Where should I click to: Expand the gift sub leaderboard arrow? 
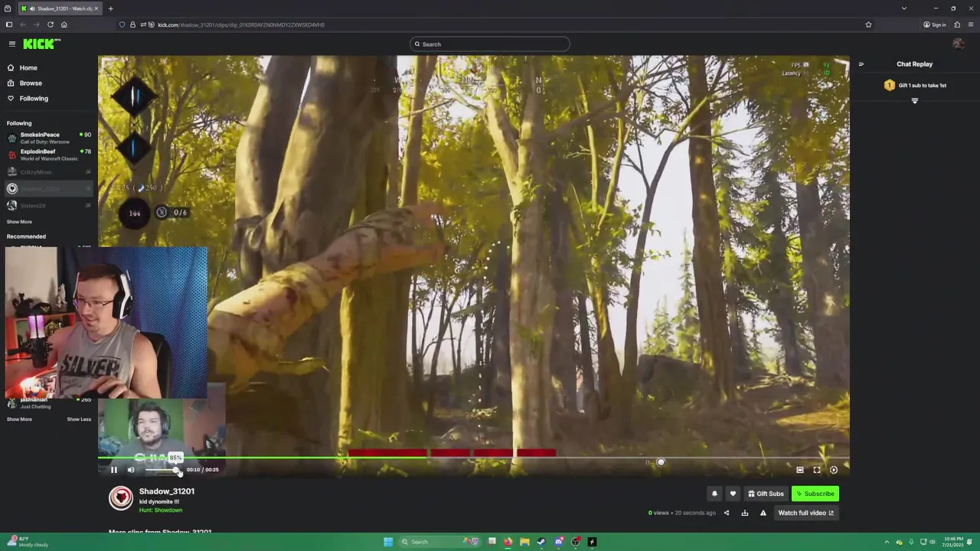pyautogui.click(x=915, y=100)
